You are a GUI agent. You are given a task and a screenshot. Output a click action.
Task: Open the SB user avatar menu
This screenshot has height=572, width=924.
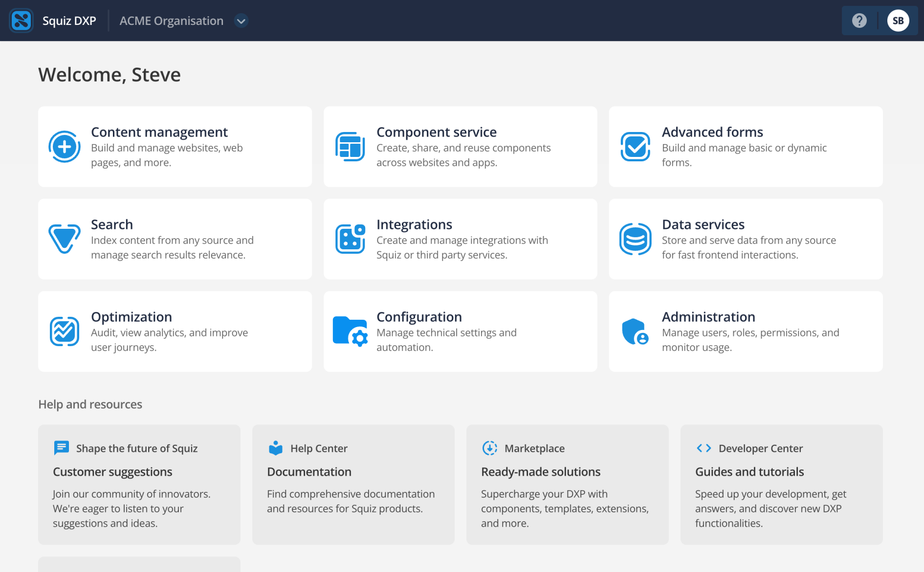pyautogui.click(x=898, y=21)
